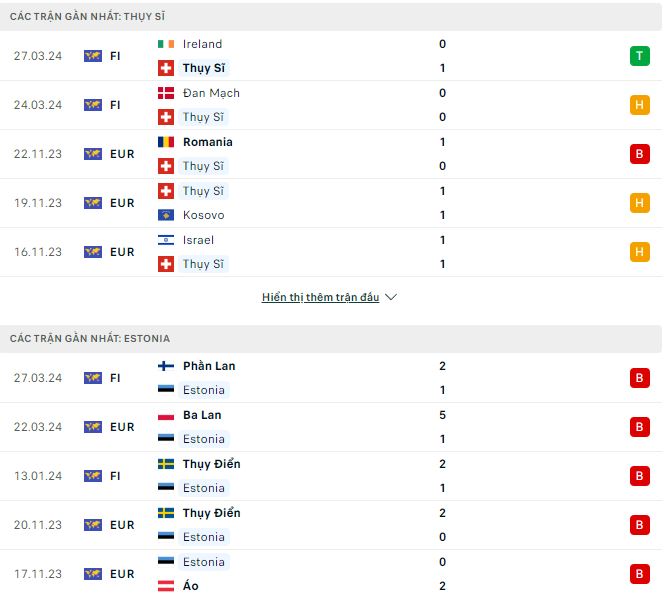The width and height of the screenshot is (667, 597).
Task: Click the Ba Lan flag icon
Action: [x=166, y=415]
